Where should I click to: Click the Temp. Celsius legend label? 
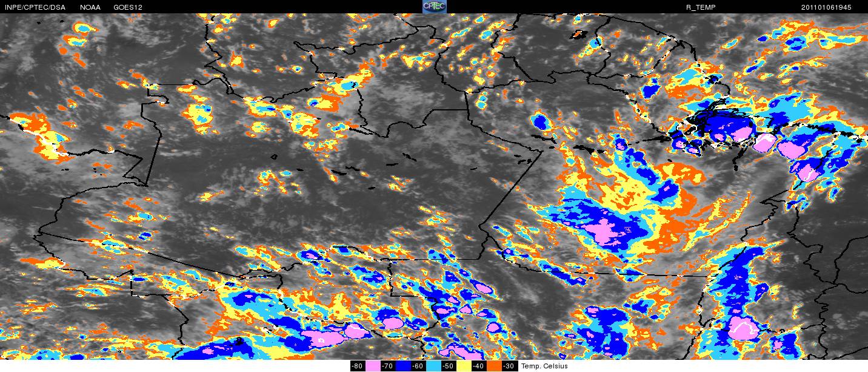[x=544, y=366]
